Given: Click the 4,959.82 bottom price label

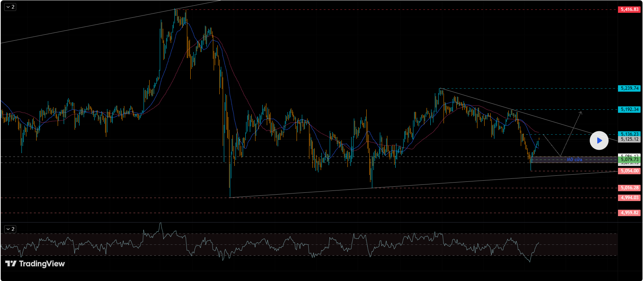Looking at the screenshot, I should [629, 213].
